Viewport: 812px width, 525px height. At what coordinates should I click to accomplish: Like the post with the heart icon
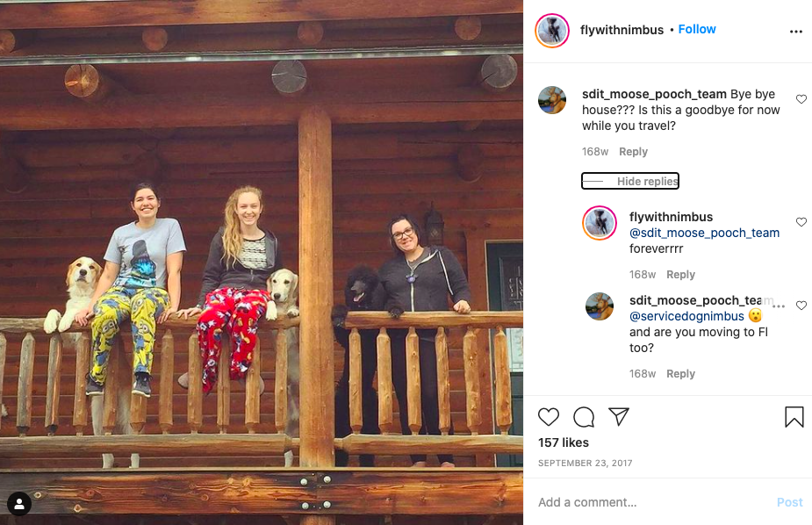pyautogui.click(x=549, y=417)
